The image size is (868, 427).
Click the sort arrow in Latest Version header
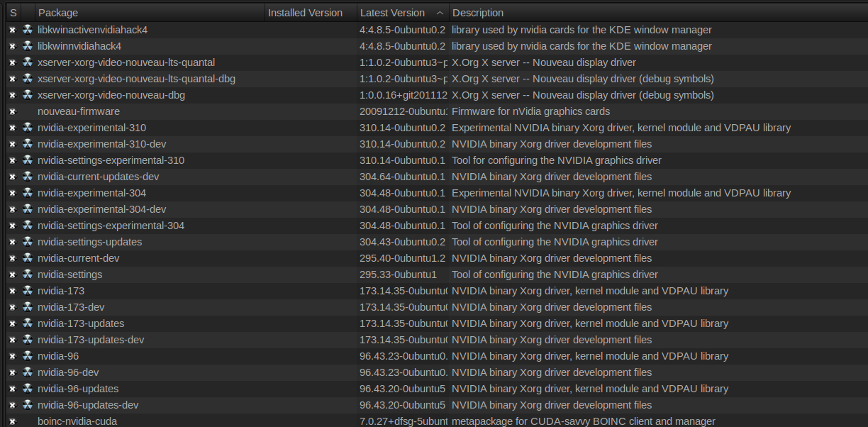click(x=440, y=13)
